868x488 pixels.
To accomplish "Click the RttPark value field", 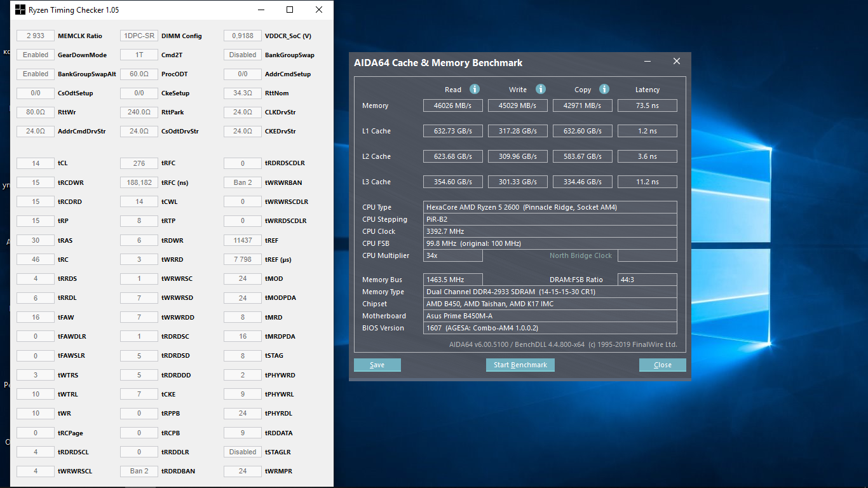I will click(139, 112).
